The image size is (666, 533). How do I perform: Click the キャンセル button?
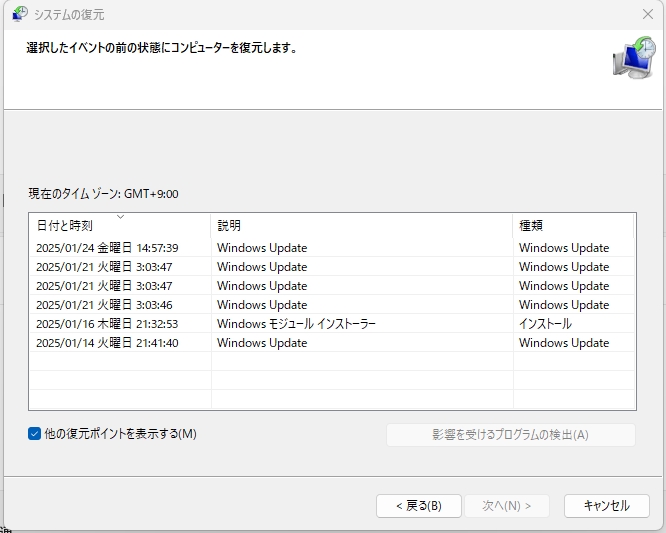coord(606,506)
